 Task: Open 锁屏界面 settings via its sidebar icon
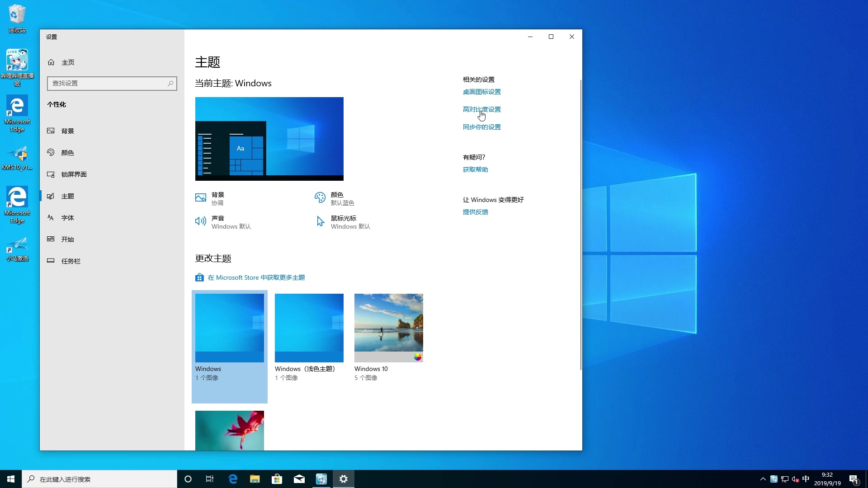(x=51, y=174)
